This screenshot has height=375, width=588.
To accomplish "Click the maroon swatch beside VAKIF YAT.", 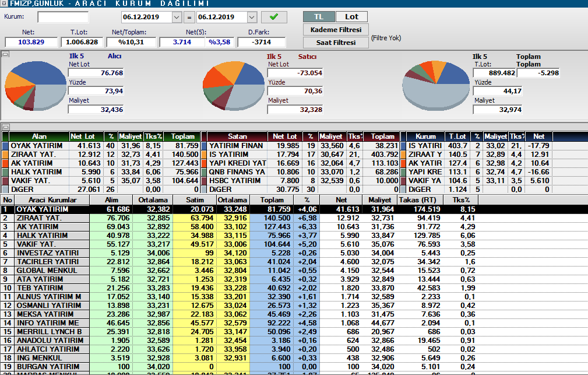I will (5, 181).
